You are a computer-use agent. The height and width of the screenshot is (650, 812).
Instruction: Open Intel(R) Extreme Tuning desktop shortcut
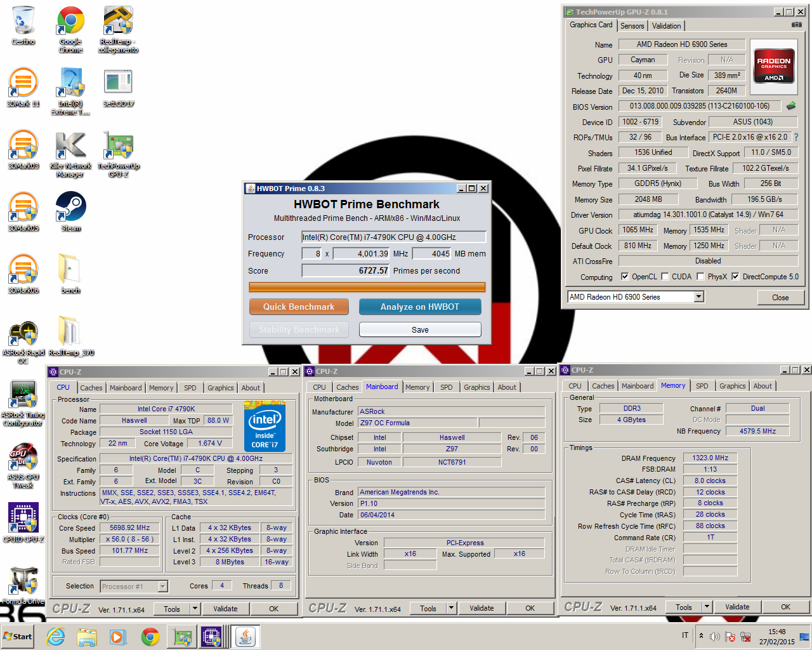[x=70, y=91]
